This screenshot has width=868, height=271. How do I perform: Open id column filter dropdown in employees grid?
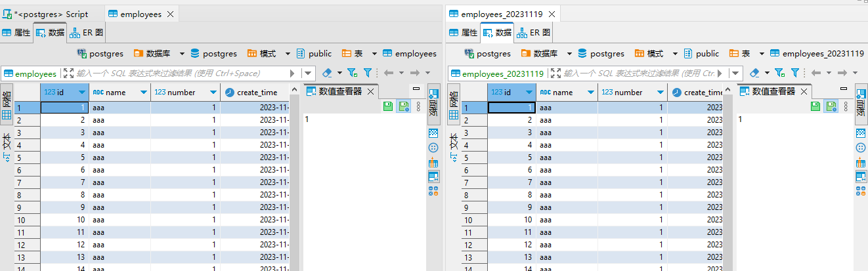pos(81,93)
